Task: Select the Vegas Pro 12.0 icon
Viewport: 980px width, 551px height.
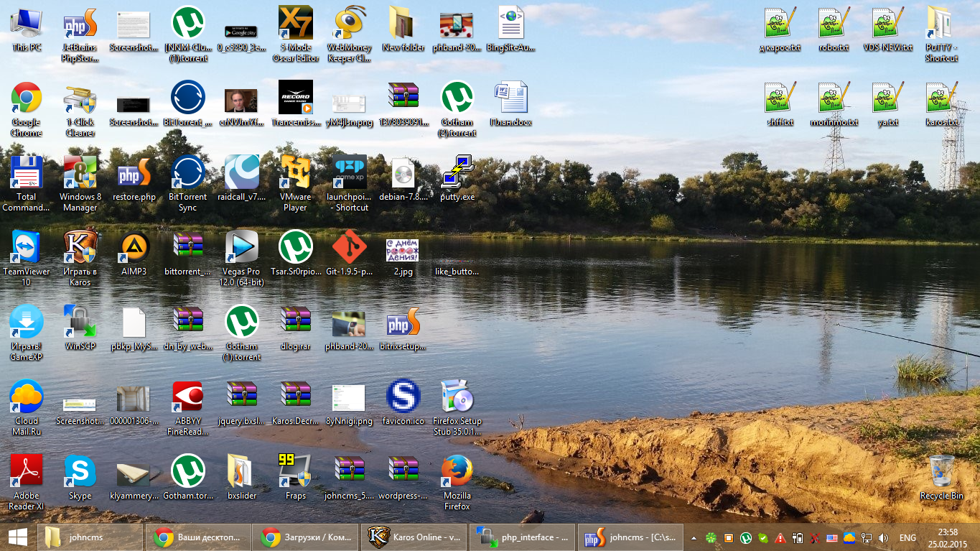Action: [241, 248]
